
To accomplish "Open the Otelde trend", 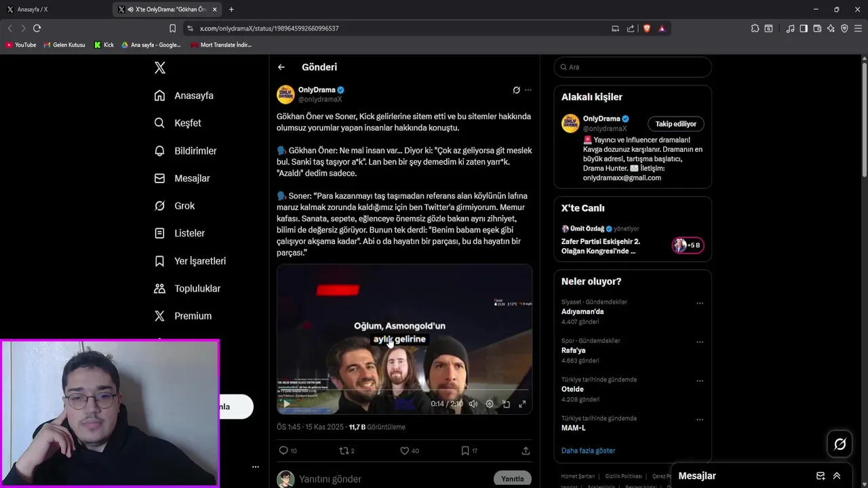I will 572,389.
